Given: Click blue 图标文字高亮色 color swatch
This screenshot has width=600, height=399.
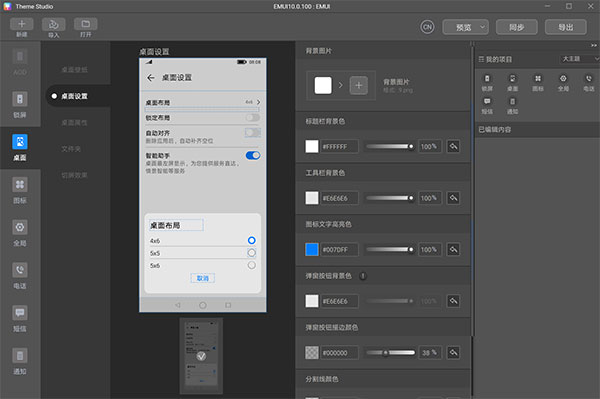Looking at the screenshot, I should click(x=312, y=250).
